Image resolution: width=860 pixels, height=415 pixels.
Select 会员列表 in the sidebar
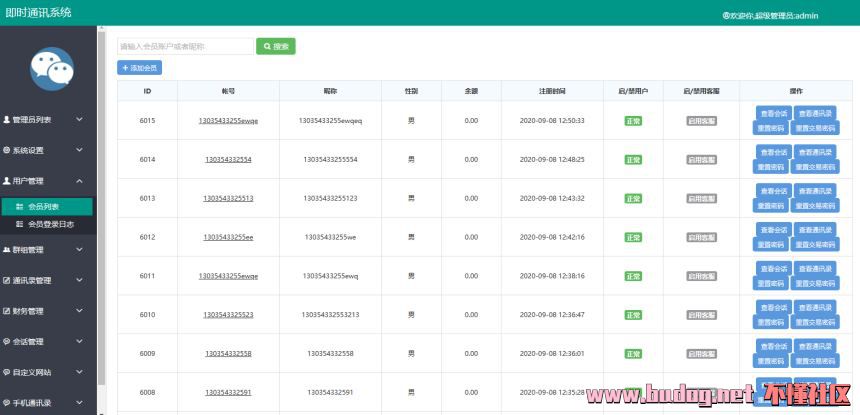click(43, 206)
